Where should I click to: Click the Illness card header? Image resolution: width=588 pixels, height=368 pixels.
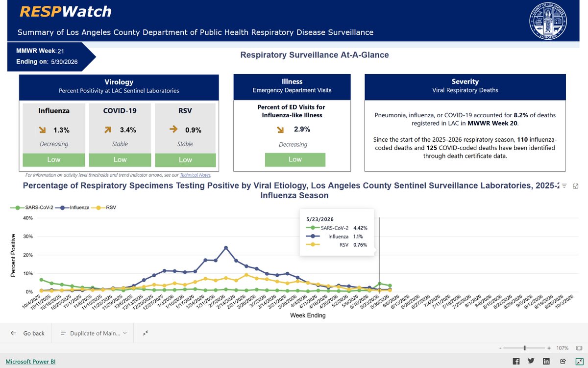[292, 86]
